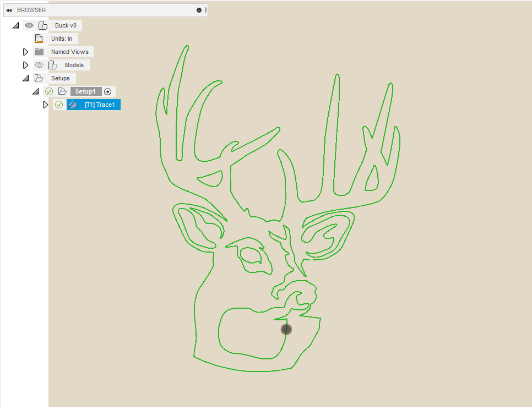Open document settings via the Units icon
This screenshot has width=532, height=410.
(x=39, y=38)
